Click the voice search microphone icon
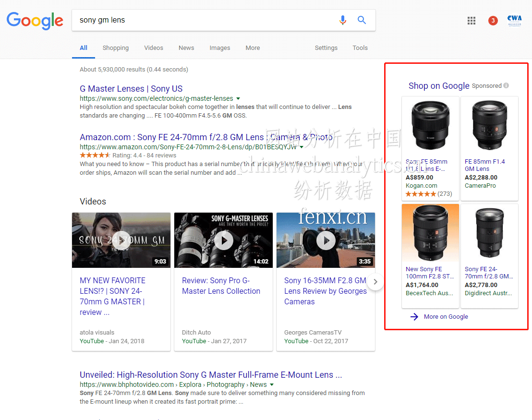 pos(342,20)
